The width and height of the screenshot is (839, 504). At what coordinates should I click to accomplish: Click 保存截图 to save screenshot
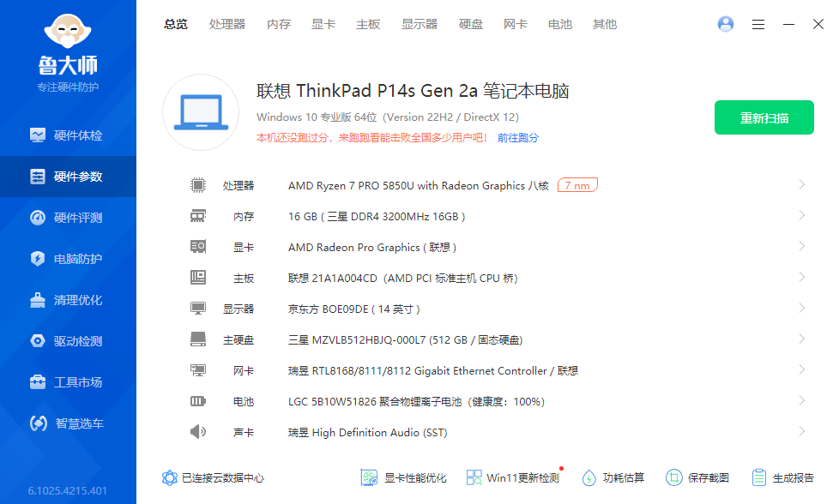[x=697, y=477]
